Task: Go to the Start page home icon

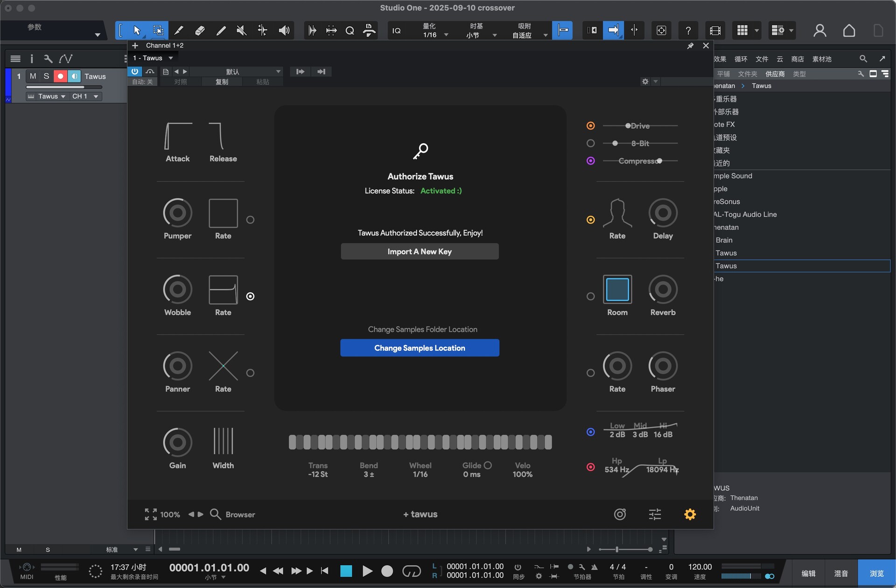Action: coord(849,30)
